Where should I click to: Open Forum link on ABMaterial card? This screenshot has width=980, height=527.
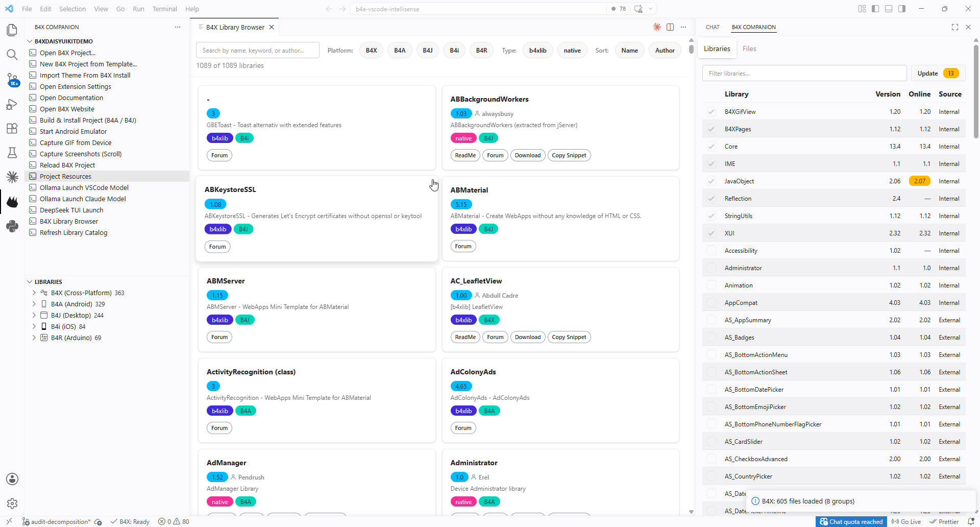point(463,246)
